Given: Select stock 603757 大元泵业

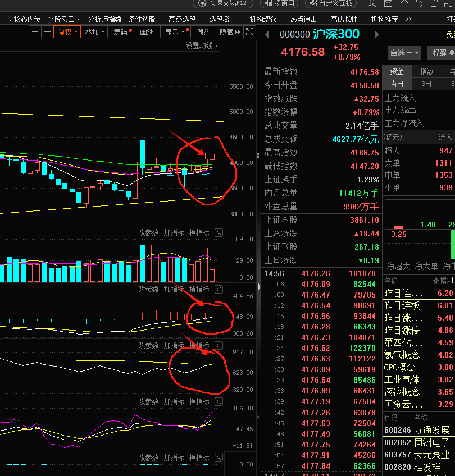Looking at the screenshot, I should pos(418,455).
